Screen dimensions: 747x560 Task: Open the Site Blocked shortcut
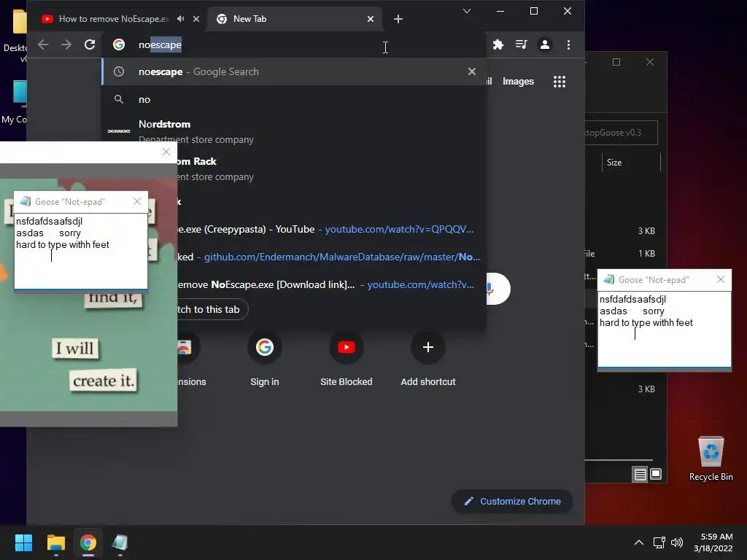click(x=347, y=358)
